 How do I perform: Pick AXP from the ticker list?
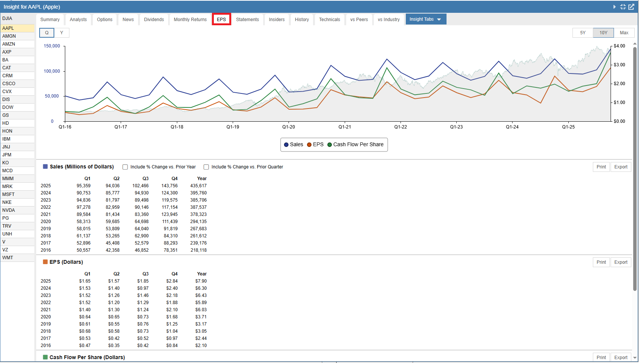pos(17,52)
